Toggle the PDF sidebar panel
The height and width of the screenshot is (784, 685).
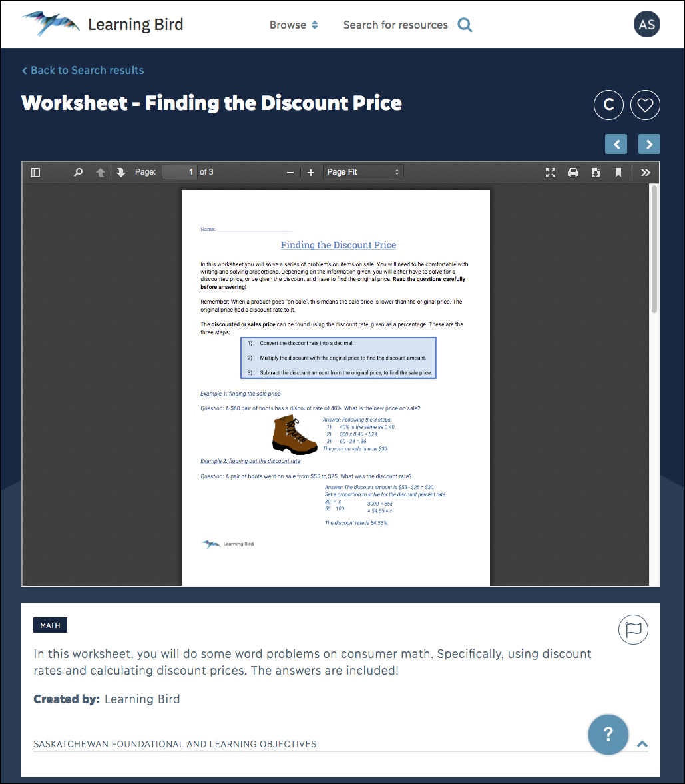(x=35, y=172)
